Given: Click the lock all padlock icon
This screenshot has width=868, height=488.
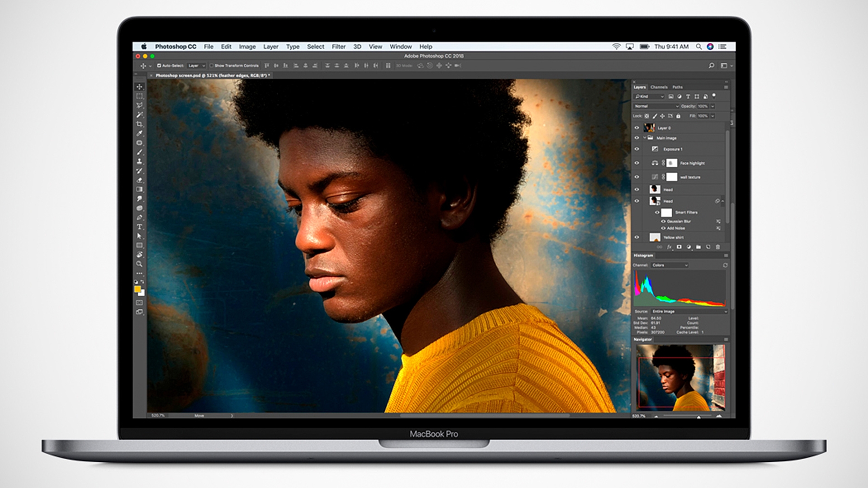Looking at the screenshot, I should (678, 116).
